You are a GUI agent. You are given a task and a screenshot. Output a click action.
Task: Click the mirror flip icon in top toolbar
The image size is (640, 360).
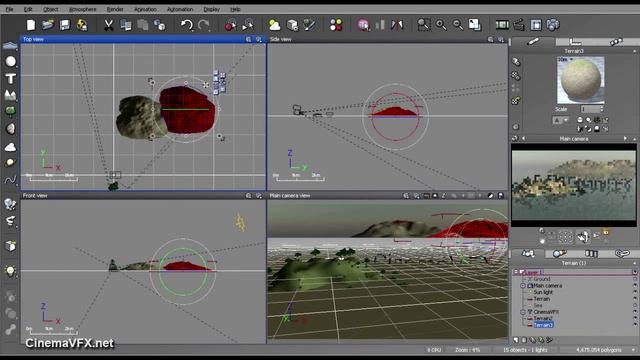click(397, 25)
